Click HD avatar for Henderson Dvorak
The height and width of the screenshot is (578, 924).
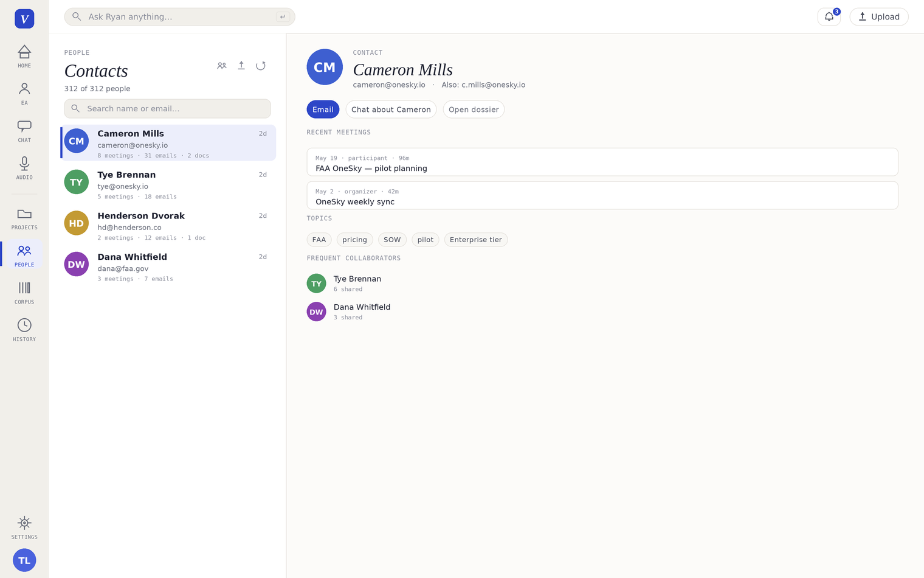point(77,223)
